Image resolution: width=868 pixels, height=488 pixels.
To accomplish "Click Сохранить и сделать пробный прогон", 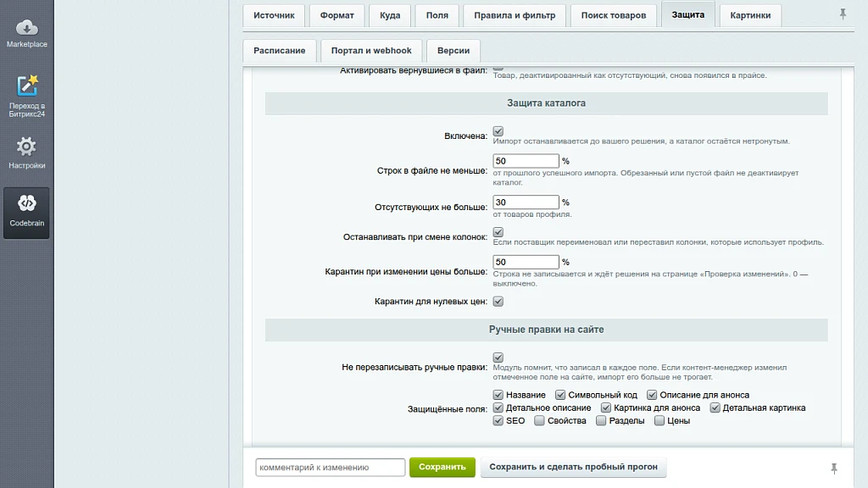I will pos(574,467).
